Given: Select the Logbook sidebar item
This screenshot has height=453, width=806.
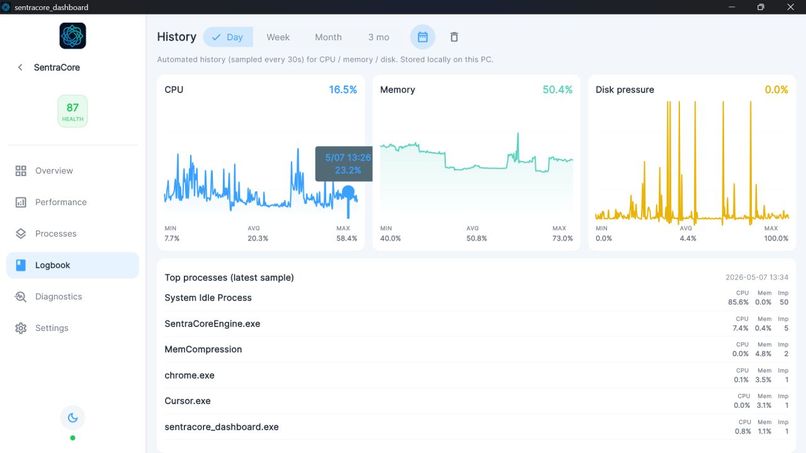Looking at the screenshot, I should tap(72, 265).
